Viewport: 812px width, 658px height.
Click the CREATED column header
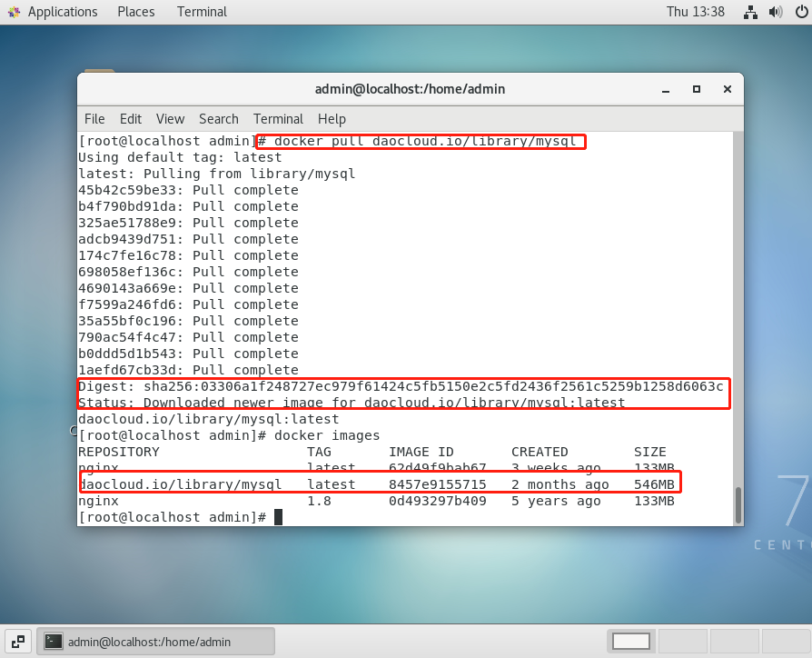[x=540, y=452]
